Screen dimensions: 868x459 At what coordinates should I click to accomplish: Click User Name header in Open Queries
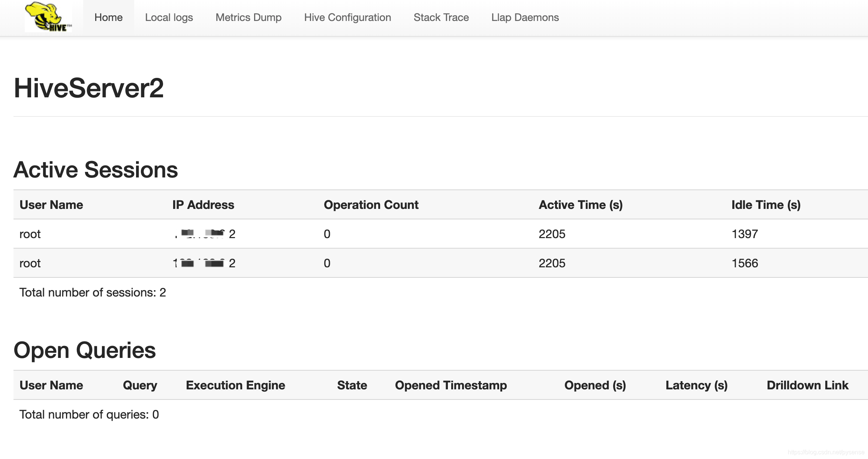51,385
